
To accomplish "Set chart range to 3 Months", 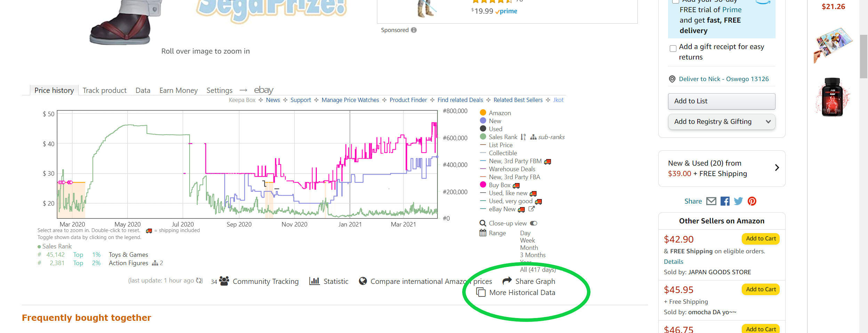I will coord(533,255).
